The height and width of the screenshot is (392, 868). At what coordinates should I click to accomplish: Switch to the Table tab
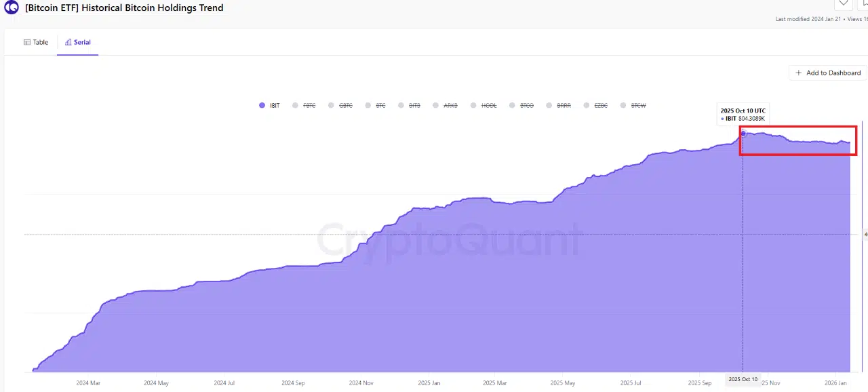click(36, 41)
